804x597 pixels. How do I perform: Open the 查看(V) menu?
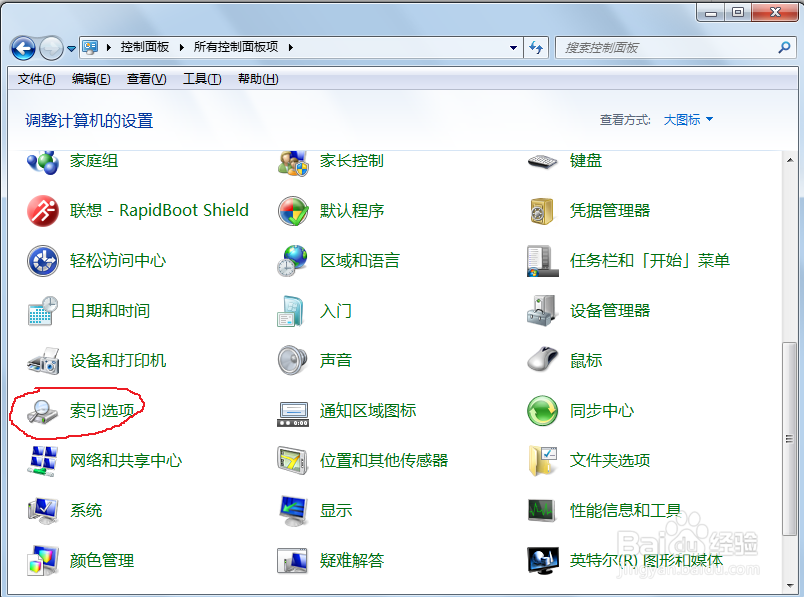[x=146, y=78]
